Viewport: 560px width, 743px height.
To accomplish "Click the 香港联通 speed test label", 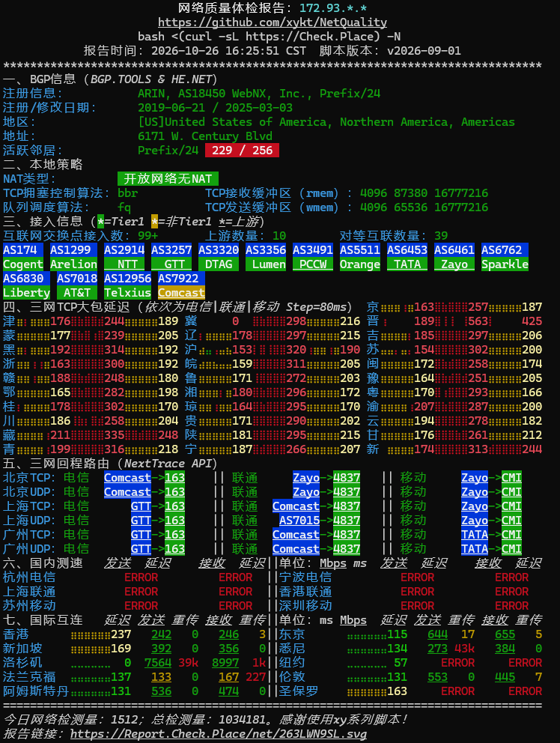I will (x=305, y=592).
